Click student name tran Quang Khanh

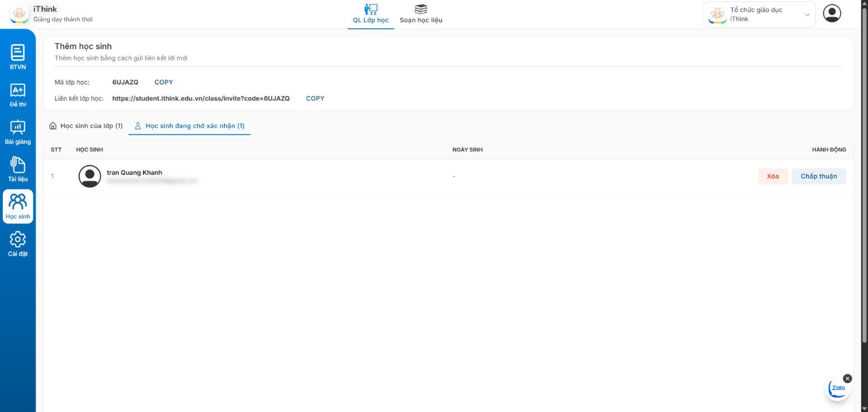pos(135,172)
